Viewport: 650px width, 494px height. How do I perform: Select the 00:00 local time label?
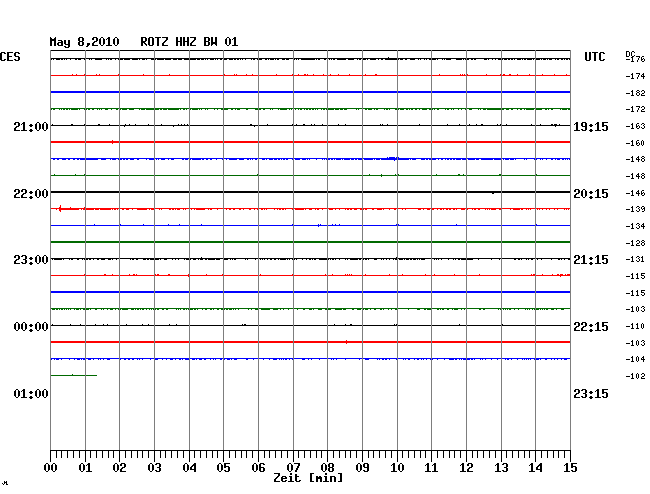pyautogui.click(x=31, y=327)
